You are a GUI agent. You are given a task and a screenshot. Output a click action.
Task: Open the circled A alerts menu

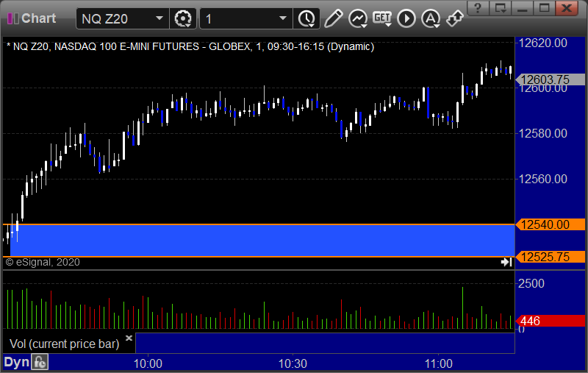[431, 18]
